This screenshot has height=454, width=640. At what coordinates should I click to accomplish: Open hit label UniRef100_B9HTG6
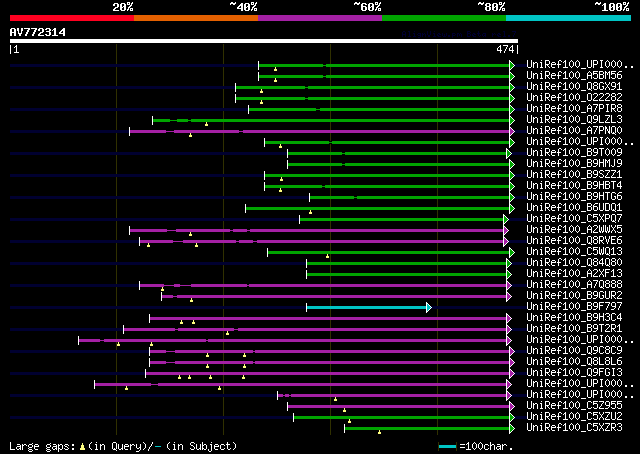[574, 197]
